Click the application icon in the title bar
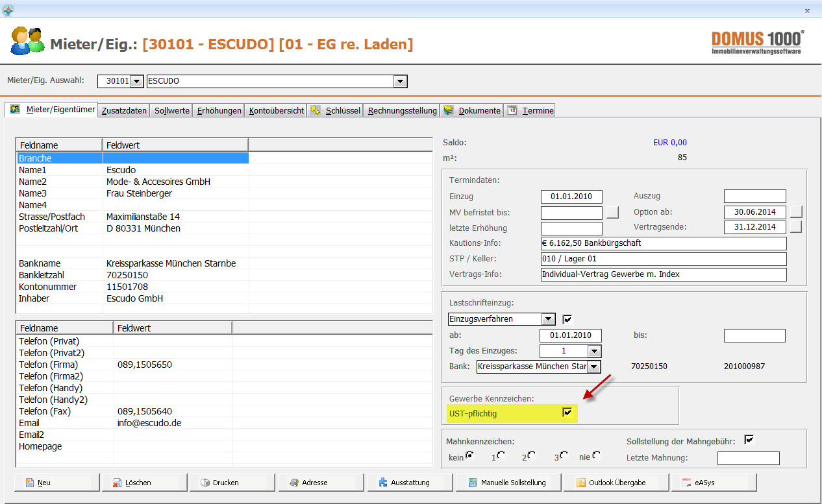 click(8, 10)
